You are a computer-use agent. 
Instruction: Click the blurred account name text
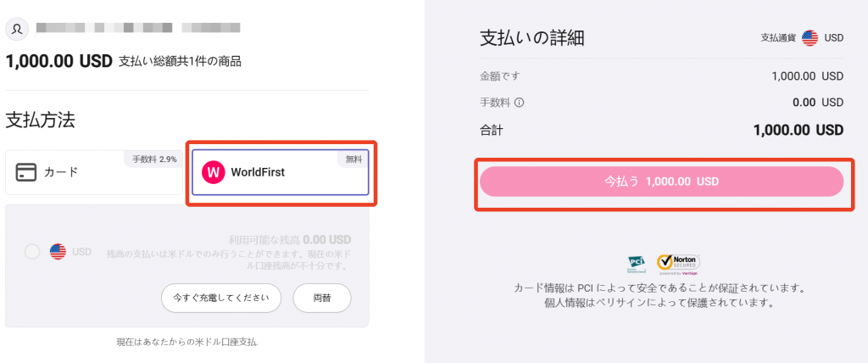tap(138, 27)
